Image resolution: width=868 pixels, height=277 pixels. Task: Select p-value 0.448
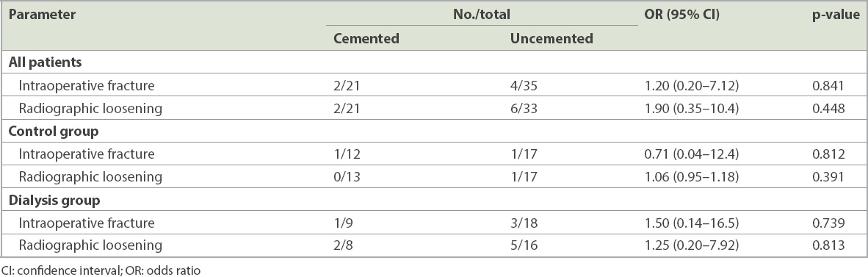[828, 109]
